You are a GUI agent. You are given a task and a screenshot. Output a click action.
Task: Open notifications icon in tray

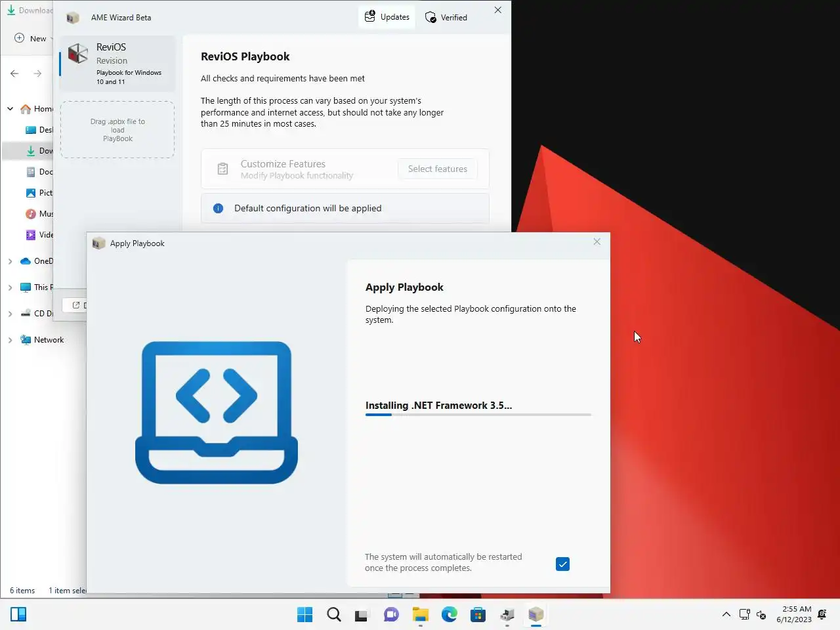822,615
